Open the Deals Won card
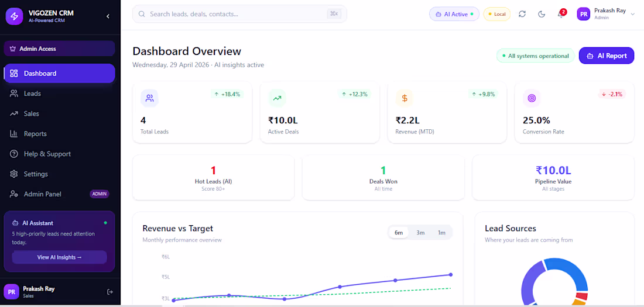644x307 pixels. click(x=383, y=178)
